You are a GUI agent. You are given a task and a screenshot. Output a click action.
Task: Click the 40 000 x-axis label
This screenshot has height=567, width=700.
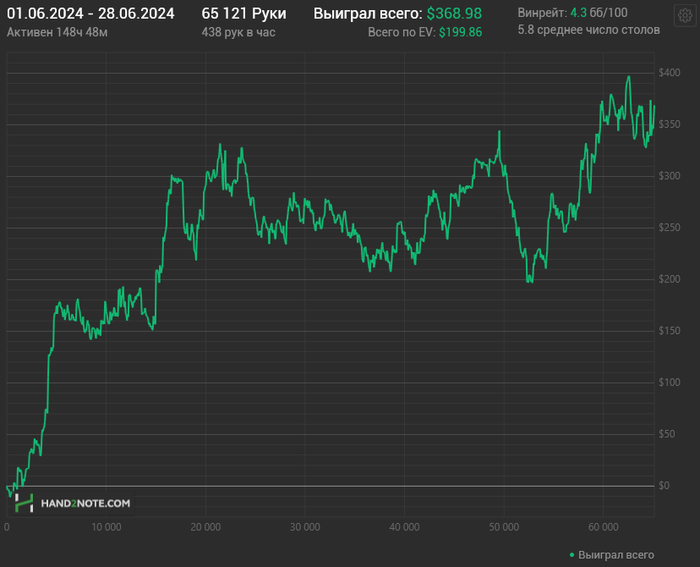point(404,527)
